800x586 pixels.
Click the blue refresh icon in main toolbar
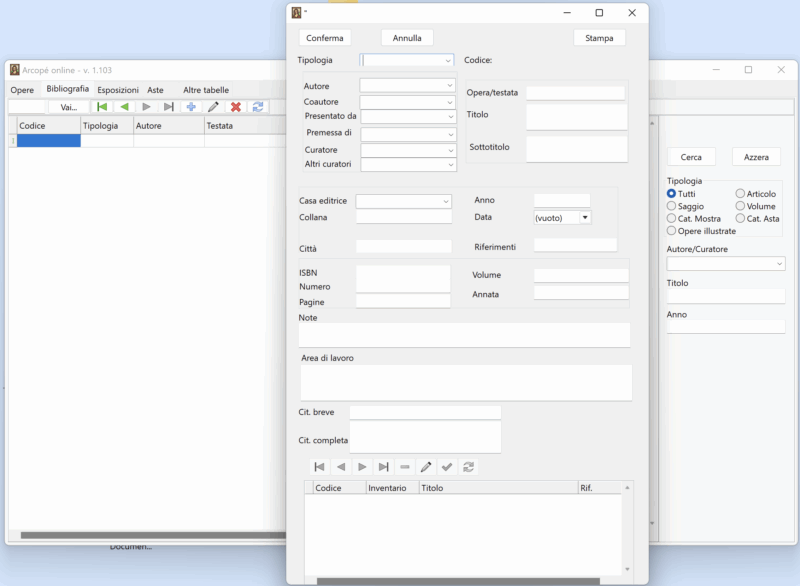pos(258,107)
